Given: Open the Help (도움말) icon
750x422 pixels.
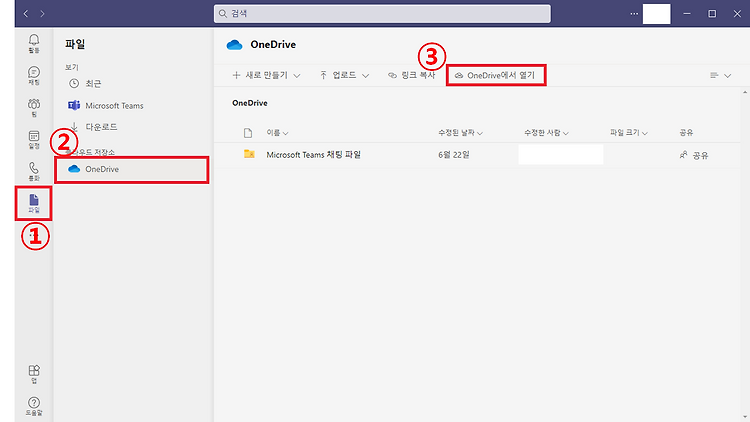Looking at the screenshot, I should click(x=33, y=406).
